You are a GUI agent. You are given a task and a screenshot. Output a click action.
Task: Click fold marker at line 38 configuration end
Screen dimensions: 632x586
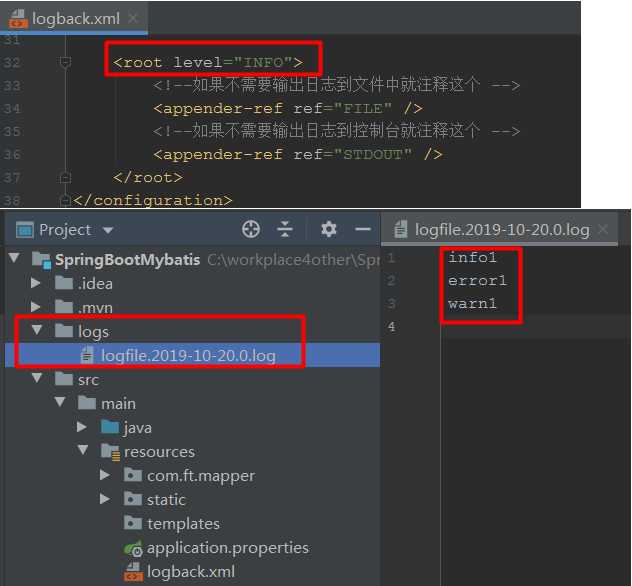tap(65, 200)
